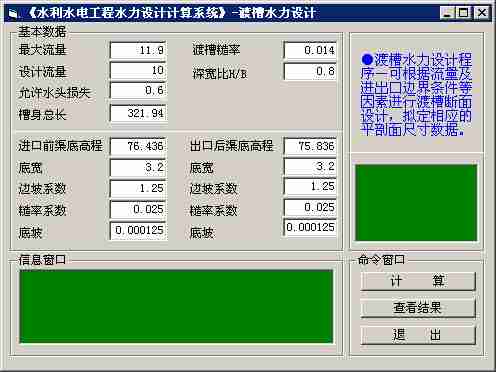Focus the 深宽比H/B input field
Screen dimensions: 496x372
pos(310,71)
